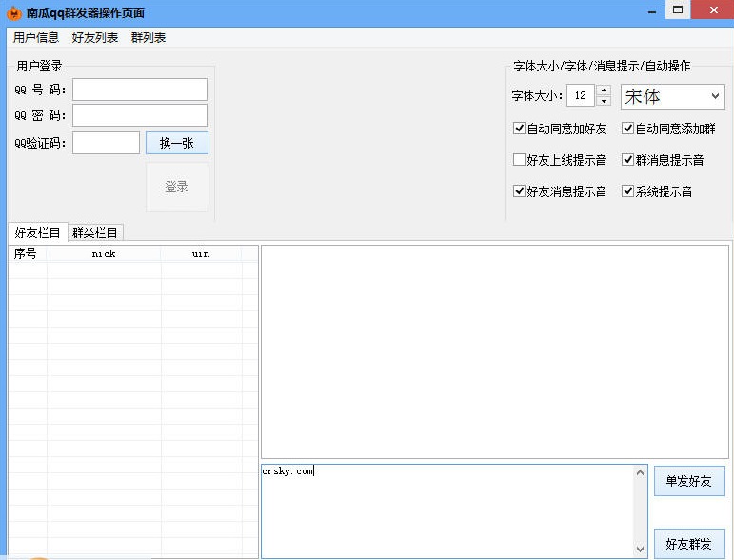734x560 pixels.
Task: Disable 群消息提示音 checkbox
Action: 628,160
